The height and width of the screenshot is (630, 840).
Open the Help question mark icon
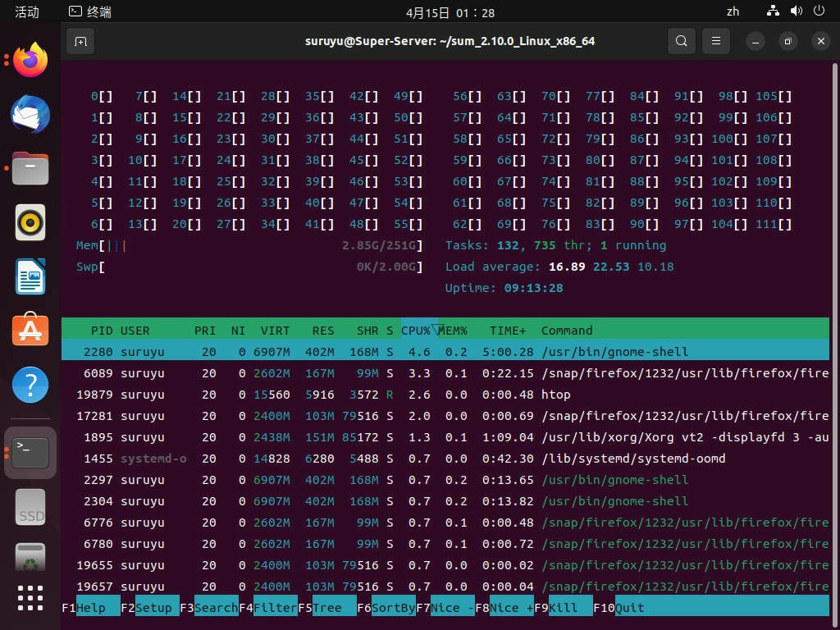pyautogui.click(x=30, y=385)
